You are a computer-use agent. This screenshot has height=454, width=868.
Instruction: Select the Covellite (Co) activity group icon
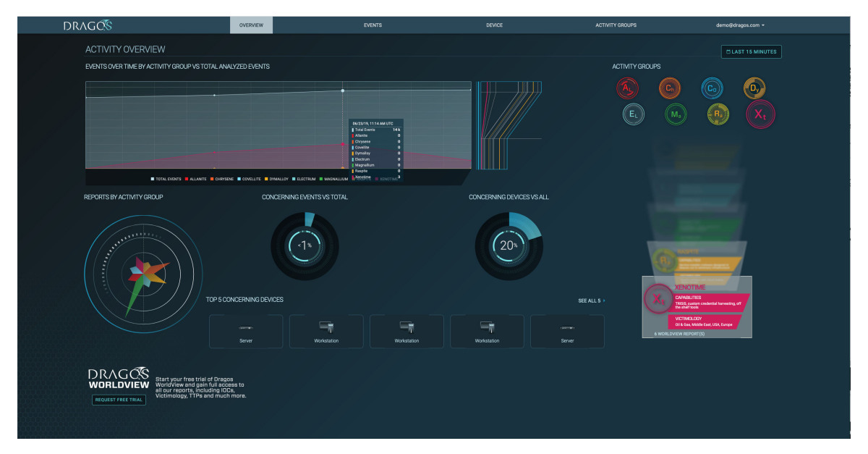(711, 88)
